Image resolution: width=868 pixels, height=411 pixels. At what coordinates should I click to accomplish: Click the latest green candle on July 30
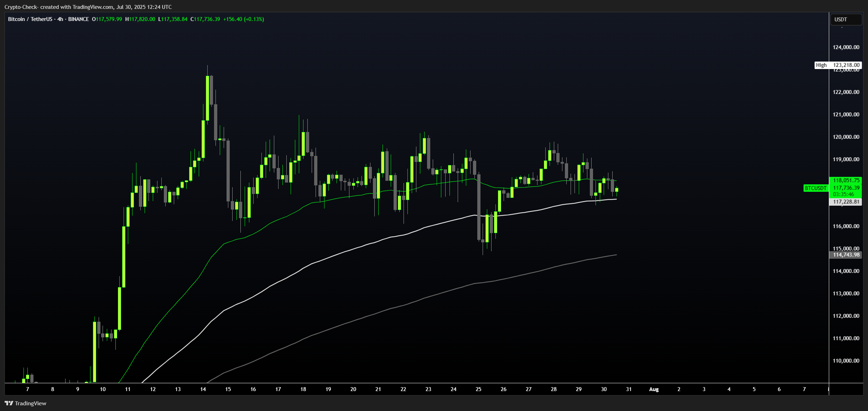(617, 190)
